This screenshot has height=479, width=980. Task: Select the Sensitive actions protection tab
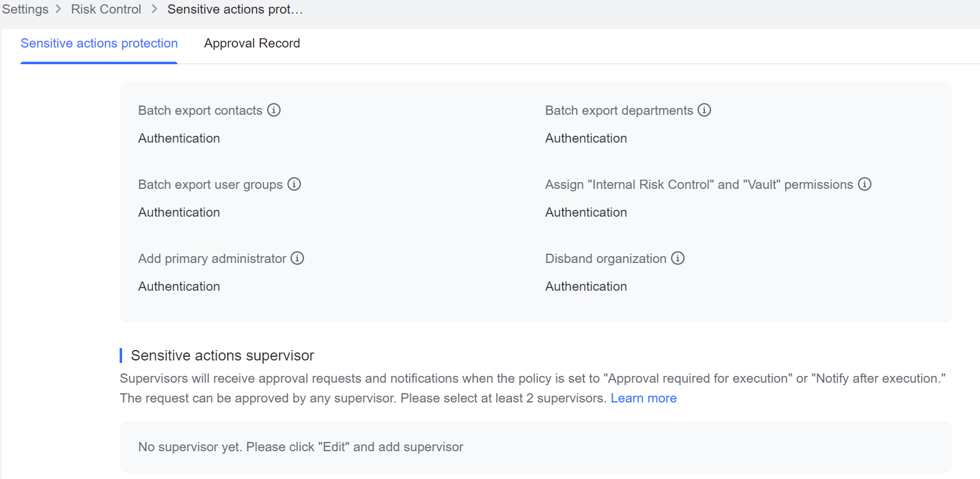99,43
